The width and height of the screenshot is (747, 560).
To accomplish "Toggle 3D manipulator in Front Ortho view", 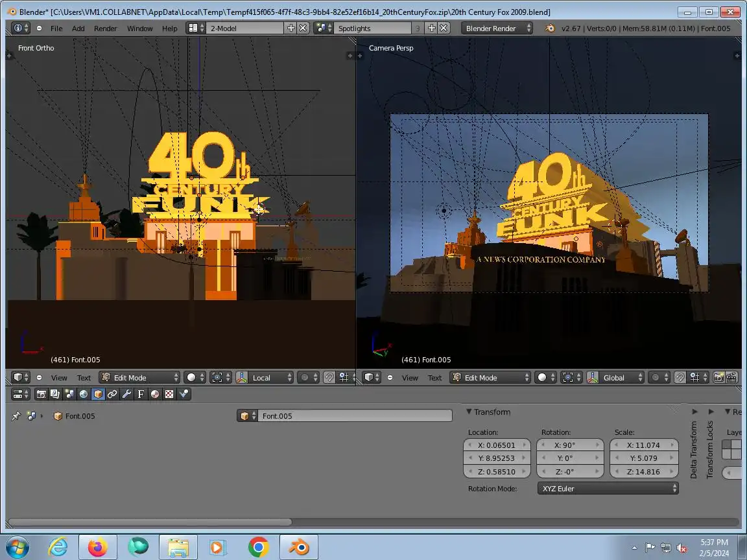I will point(242,378).
